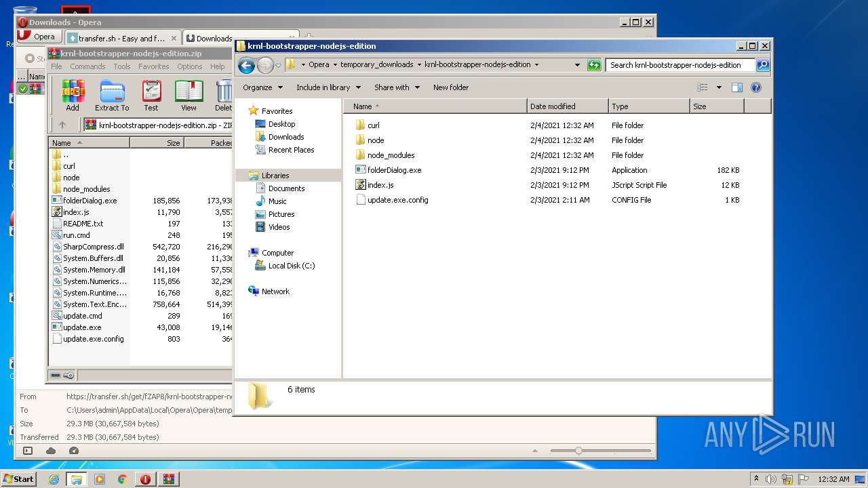The width and height of the screenshot is (868, 488).
Task: Open recent pages dropdown next to Forward
Action: [278, 66]
